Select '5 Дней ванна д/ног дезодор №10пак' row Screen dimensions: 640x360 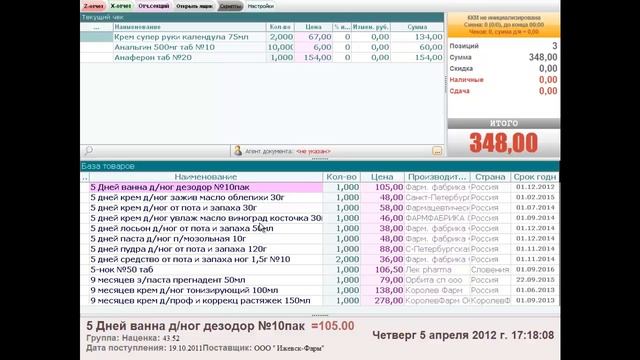click(320, 187)
